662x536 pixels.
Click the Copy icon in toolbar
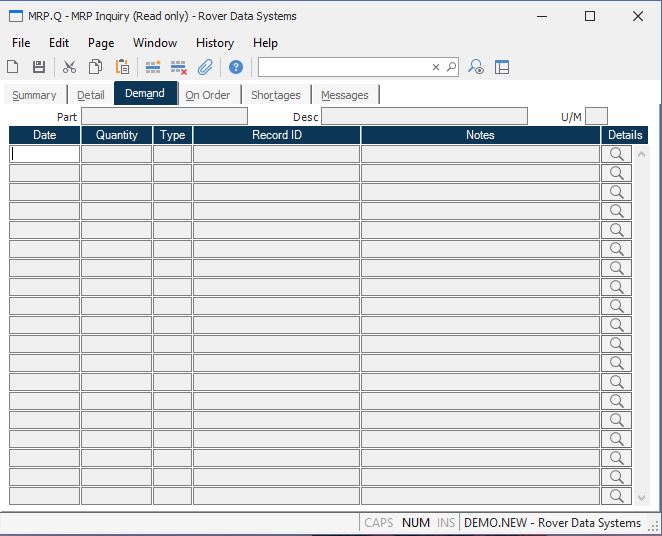click(x=95, y=67)
